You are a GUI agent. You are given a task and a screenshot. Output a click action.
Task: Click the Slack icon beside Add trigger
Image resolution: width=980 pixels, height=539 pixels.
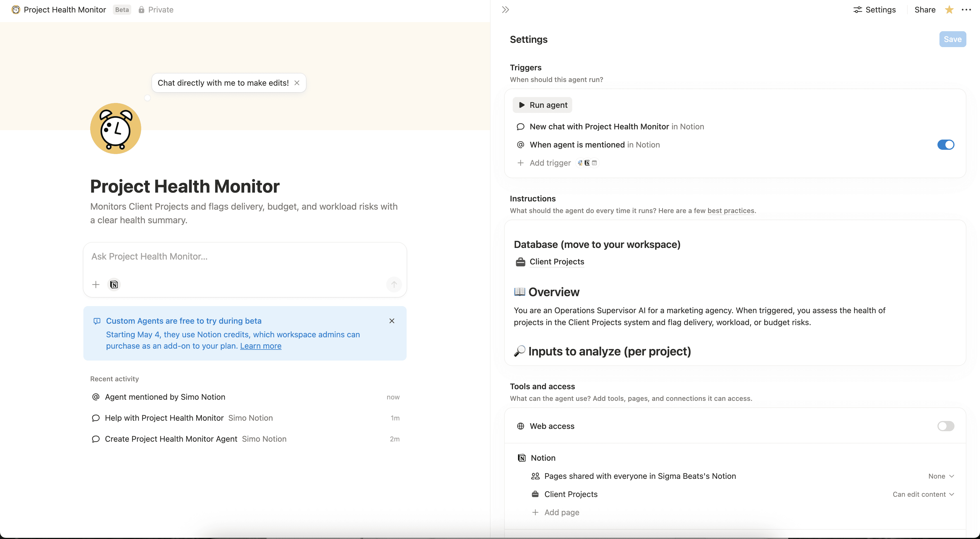click(x=580, y=163)
